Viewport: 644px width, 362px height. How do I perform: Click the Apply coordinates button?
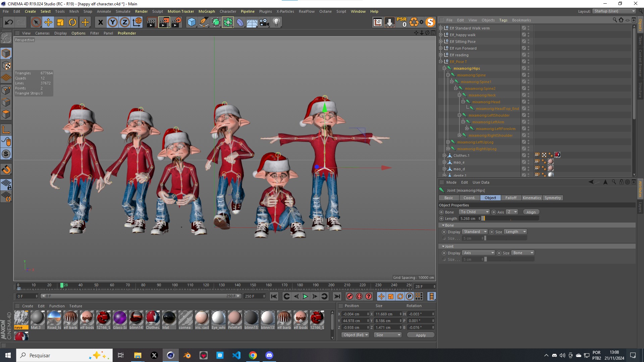click(421, 335)
